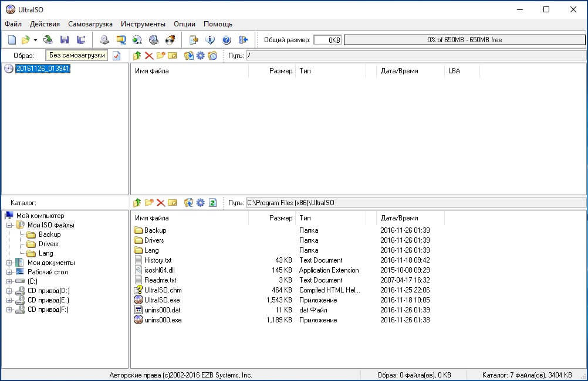Screen dimensions: 588x381
Task: Expand the Рабочий стол tree node
Action: (9, 272)
